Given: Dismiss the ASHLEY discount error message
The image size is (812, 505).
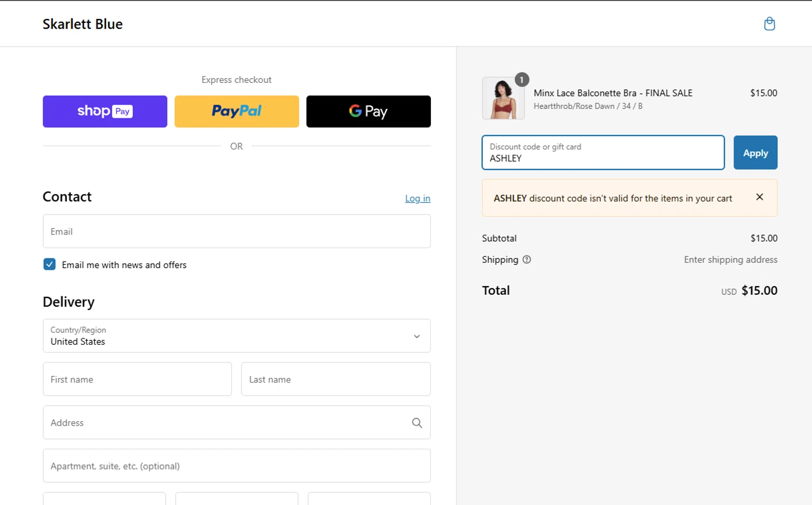Looking at the screenshot, I should tap(759, 197).
